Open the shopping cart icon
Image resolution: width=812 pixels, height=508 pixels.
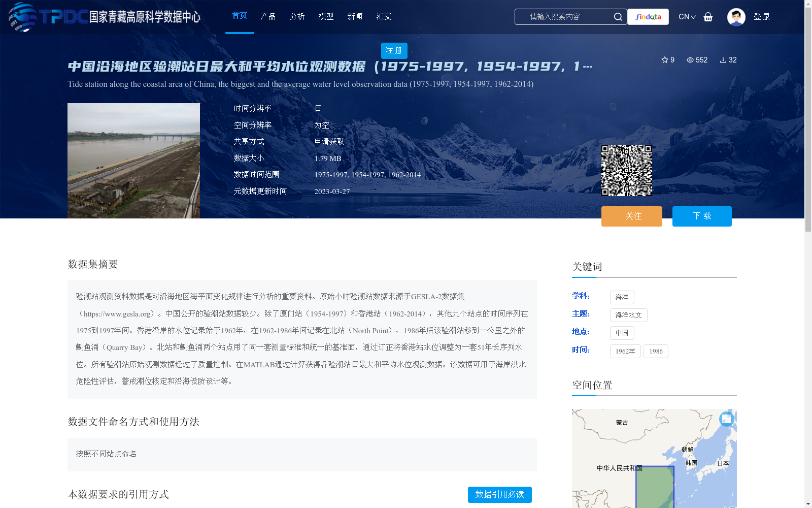pyautogui.click(x=708, y=17)
